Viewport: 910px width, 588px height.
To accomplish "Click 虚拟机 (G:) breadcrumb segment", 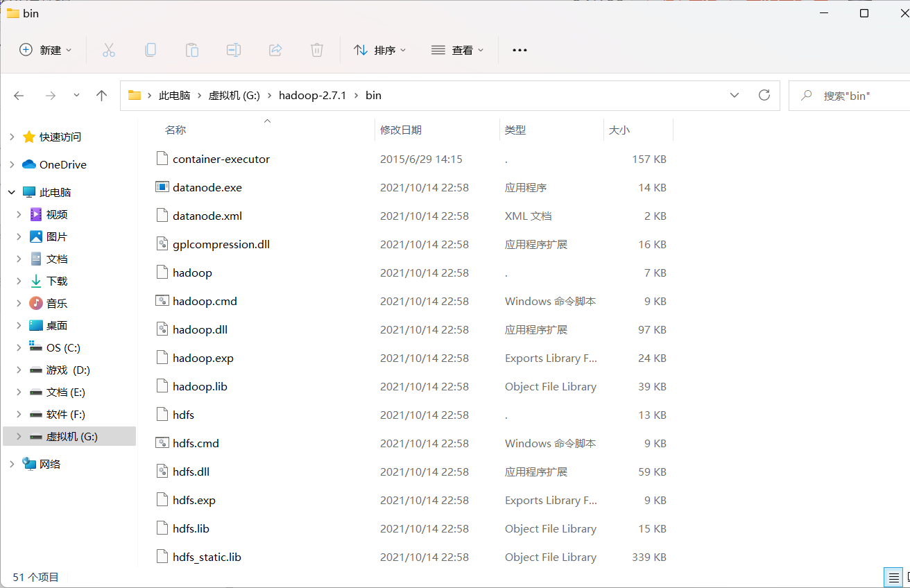I will [x=234, y=96].
